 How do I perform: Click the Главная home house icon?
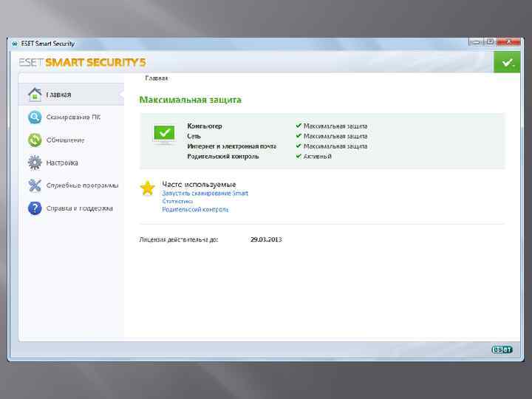(x=35, y=95)
